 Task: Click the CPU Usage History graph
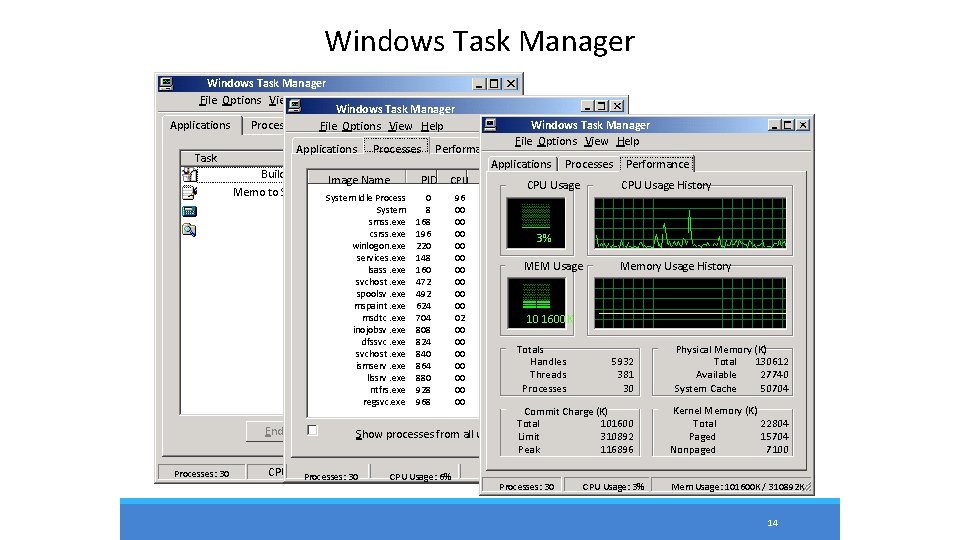[x=690, y=222]
